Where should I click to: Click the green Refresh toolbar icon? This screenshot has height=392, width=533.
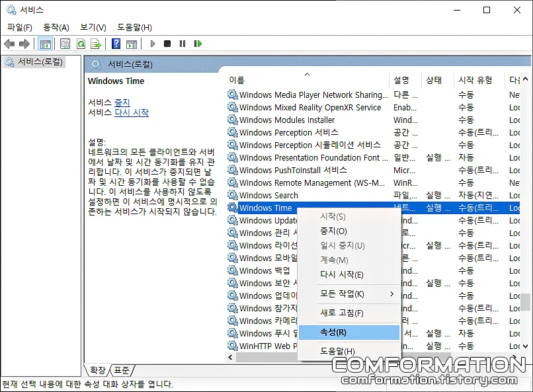coord(81,44)
